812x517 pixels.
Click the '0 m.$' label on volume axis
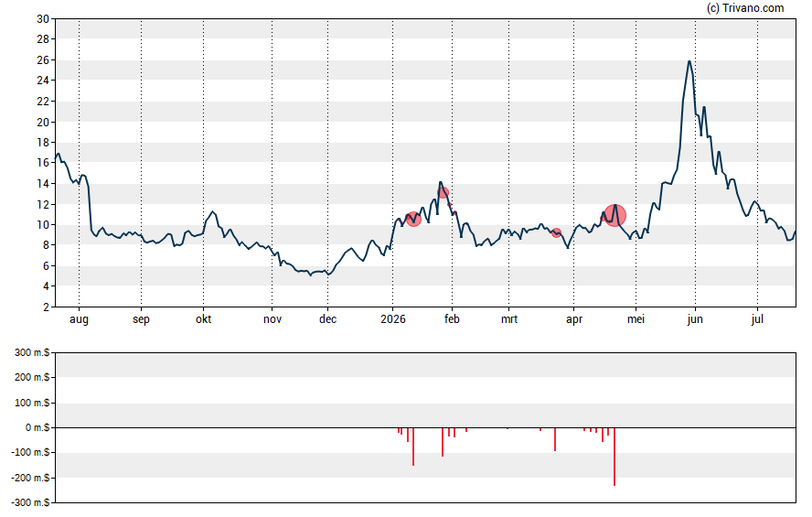37,427
